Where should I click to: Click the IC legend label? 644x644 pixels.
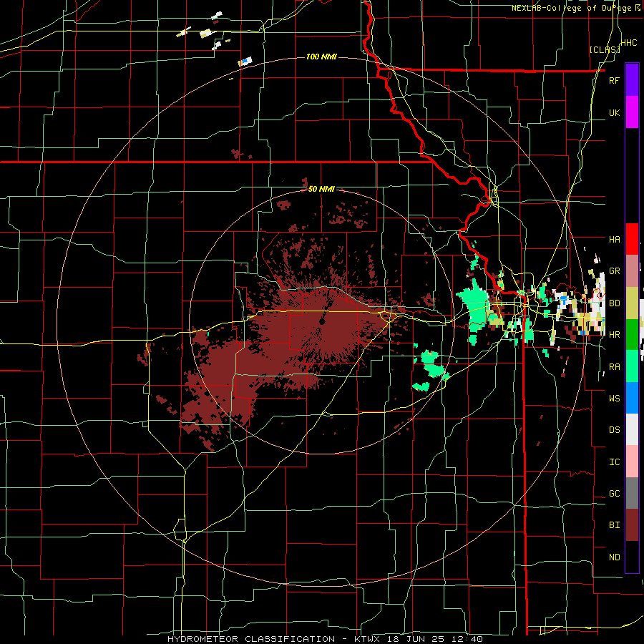click(614, 462)
